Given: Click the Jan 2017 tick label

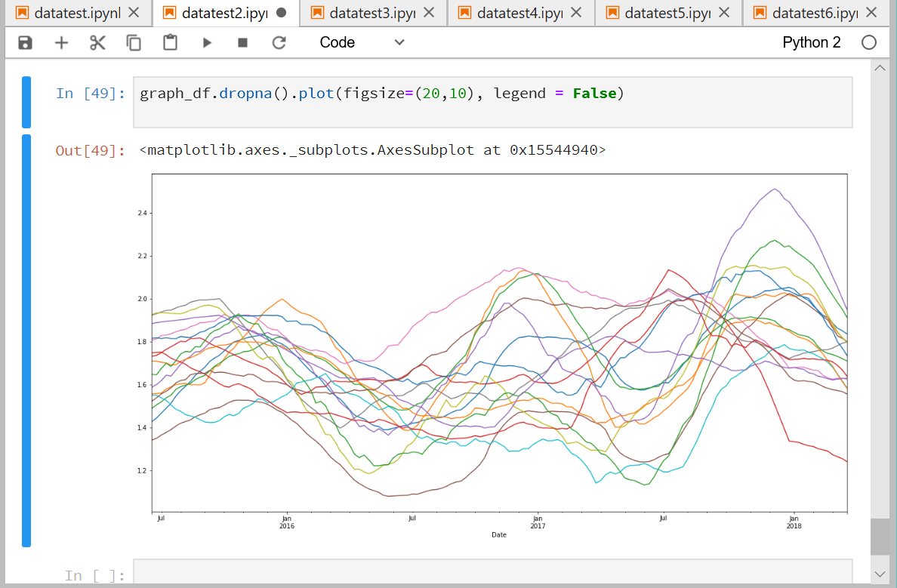Looking at the screenshot, I should [x=538, y=522].
